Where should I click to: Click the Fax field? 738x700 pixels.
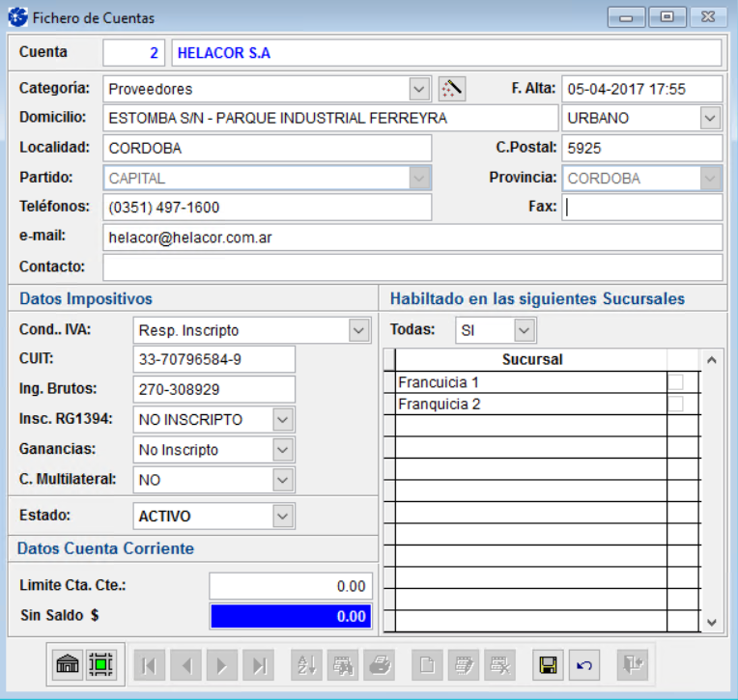(642, 208)
